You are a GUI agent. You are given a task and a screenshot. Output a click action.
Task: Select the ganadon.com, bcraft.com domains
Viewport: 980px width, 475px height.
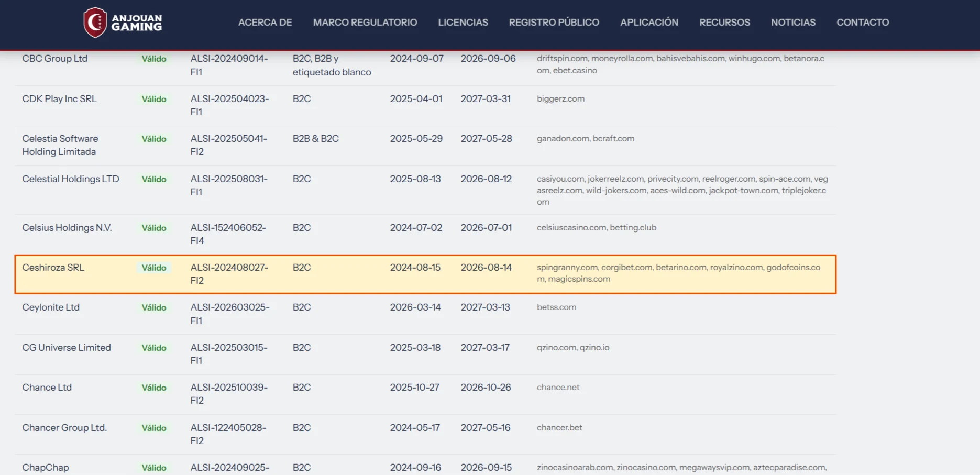tap(586, 139)
